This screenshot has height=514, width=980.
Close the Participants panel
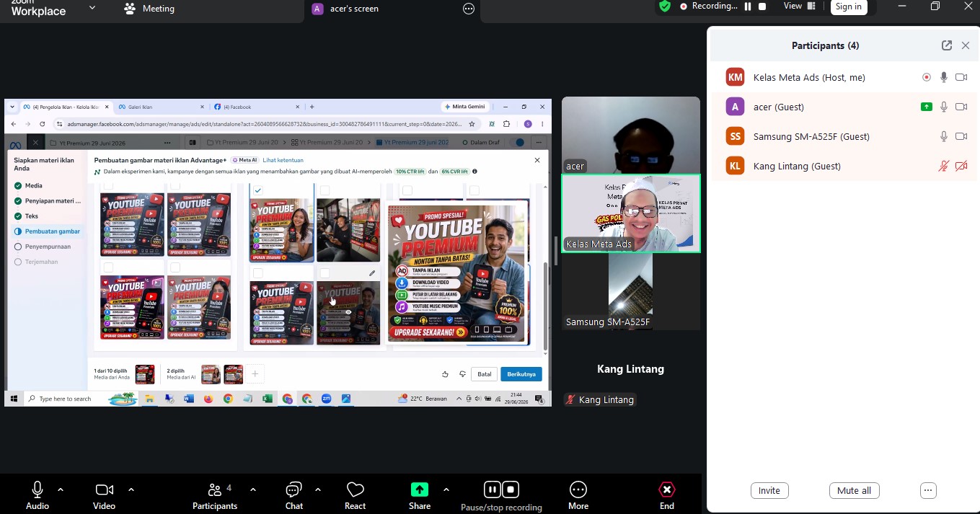pos(966,45)
